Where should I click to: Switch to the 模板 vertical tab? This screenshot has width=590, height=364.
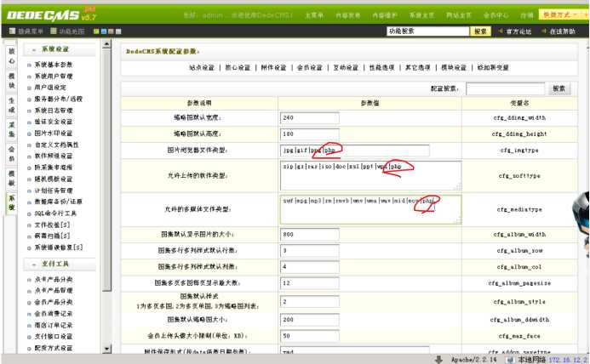pyautogui.click(x=12, y=179)
